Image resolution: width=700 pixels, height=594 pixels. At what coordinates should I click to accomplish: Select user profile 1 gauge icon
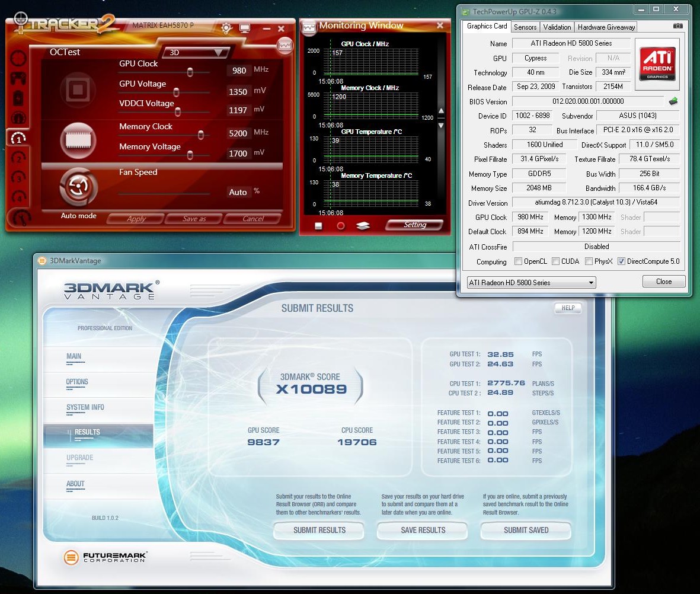pyautogui.click(x=18, y=138)
